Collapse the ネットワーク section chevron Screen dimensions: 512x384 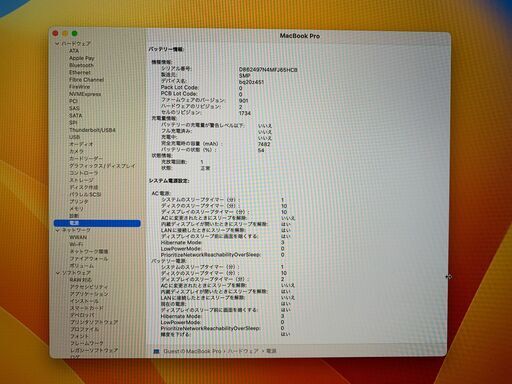click(58, 230)
